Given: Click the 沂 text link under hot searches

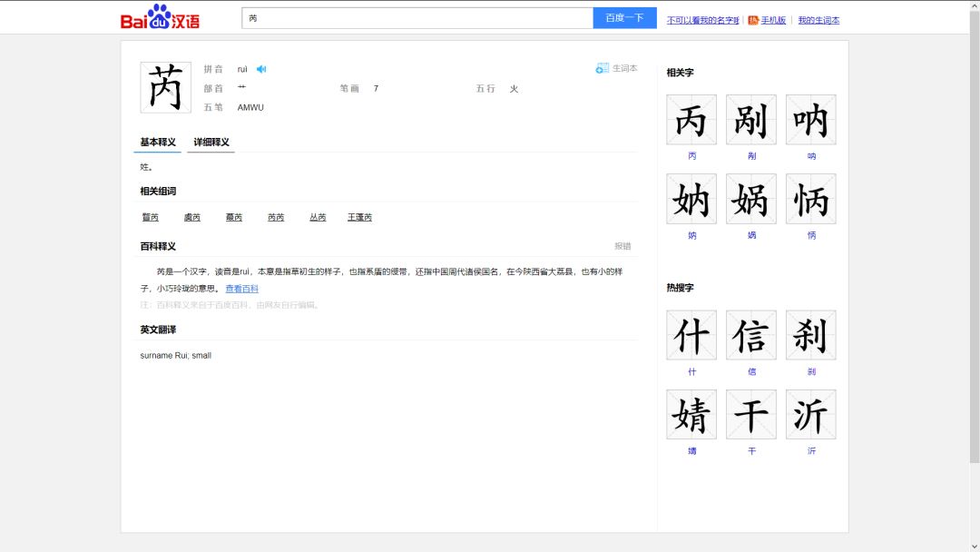Looking at the screenshot, I should click(x=811, y=450).
